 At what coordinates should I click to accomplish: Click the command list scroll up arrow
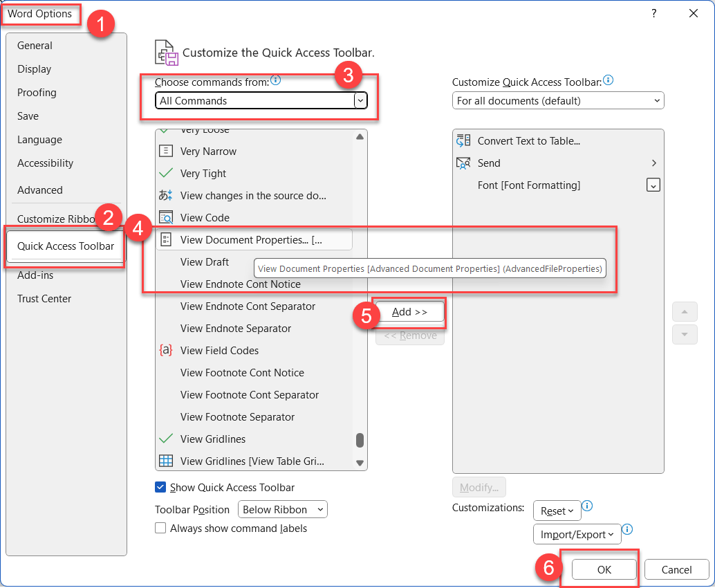(360, 137)
